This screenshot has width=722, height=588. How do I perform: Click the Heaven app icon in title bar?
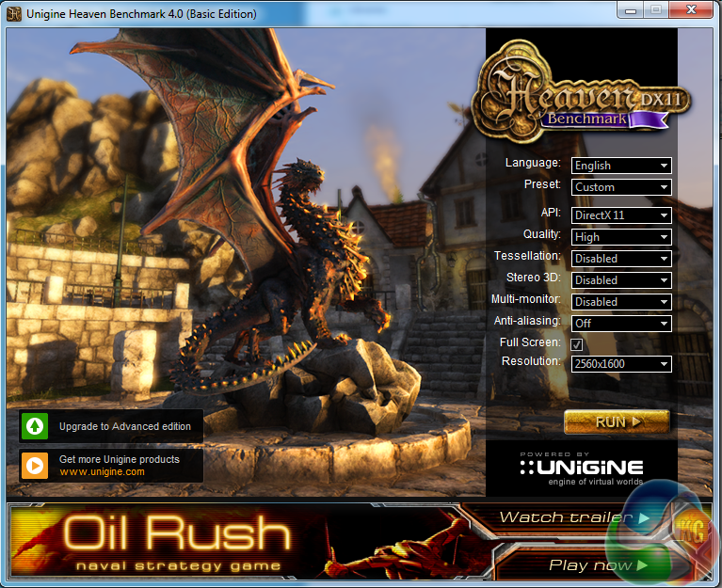pos(14,14)
